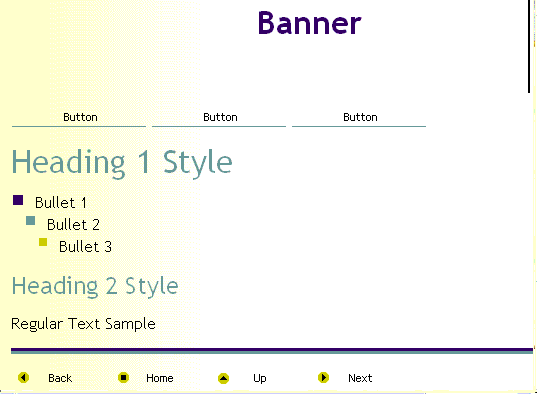The height and width of the screenshot is (394, 537).
Task: Go back using the Back link
Action: [x=60, y=378]
